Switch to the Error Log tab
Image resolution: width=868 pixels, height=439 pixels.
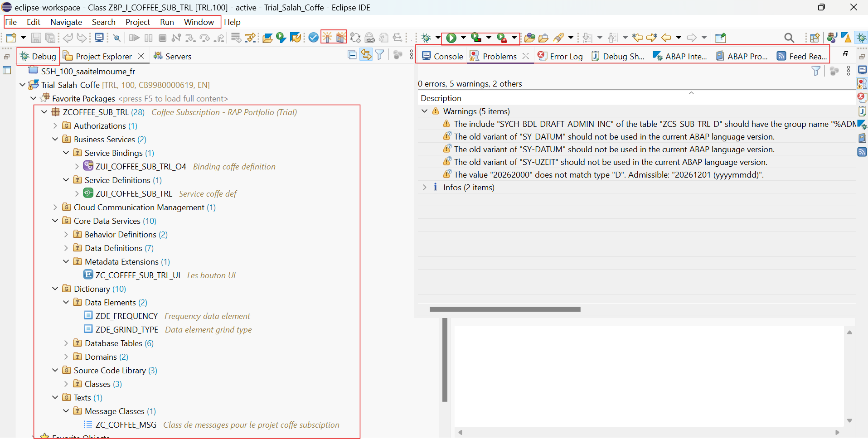(560, 56)
